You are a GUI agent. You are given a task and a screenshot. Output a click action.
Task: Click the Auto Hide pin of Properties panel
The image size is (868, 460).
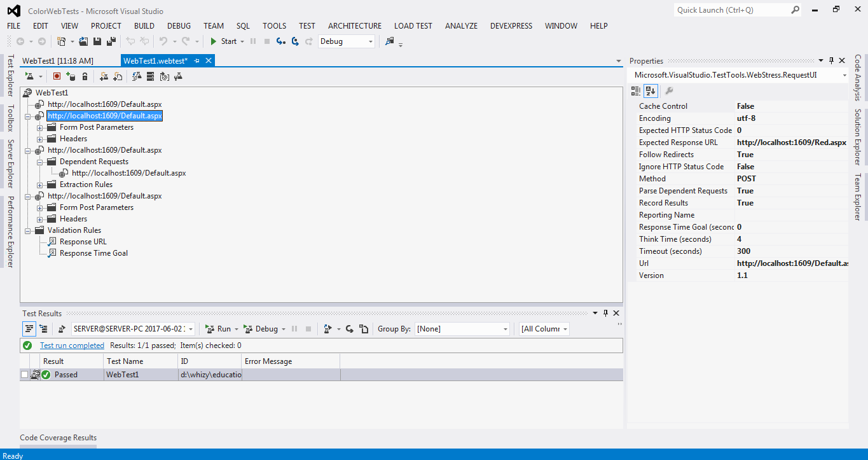click(831, 61)
